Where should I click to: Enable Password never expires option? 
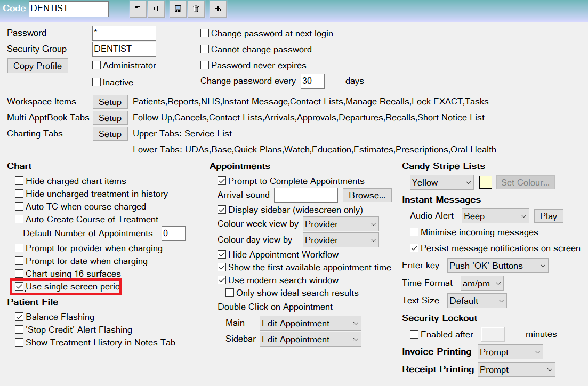tap(205, 65)
